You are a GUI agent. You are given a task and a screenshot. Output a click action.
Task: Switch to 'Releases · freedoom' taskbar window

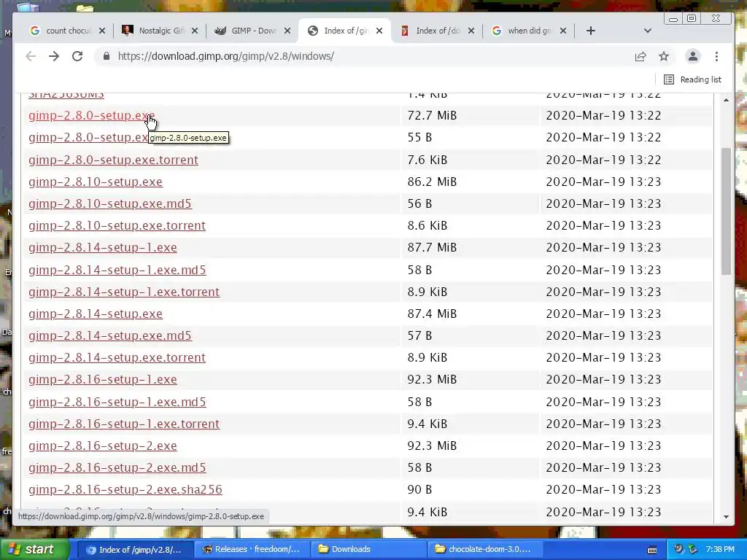tap(252, 550)
